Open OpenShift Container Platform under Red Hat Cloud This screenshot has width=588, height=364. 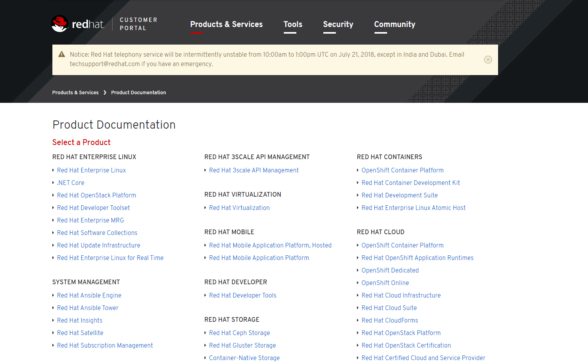point(403,246)
